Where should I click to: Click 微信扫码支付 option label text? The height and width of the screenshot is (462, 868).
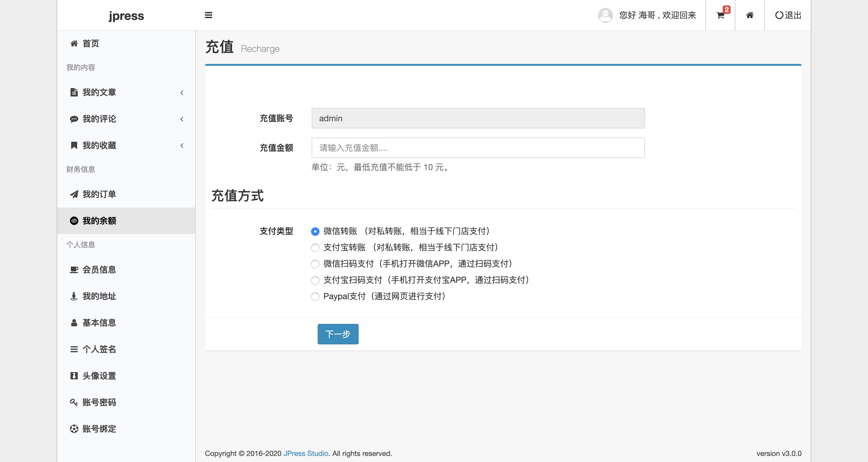click(x=418, y=264)
